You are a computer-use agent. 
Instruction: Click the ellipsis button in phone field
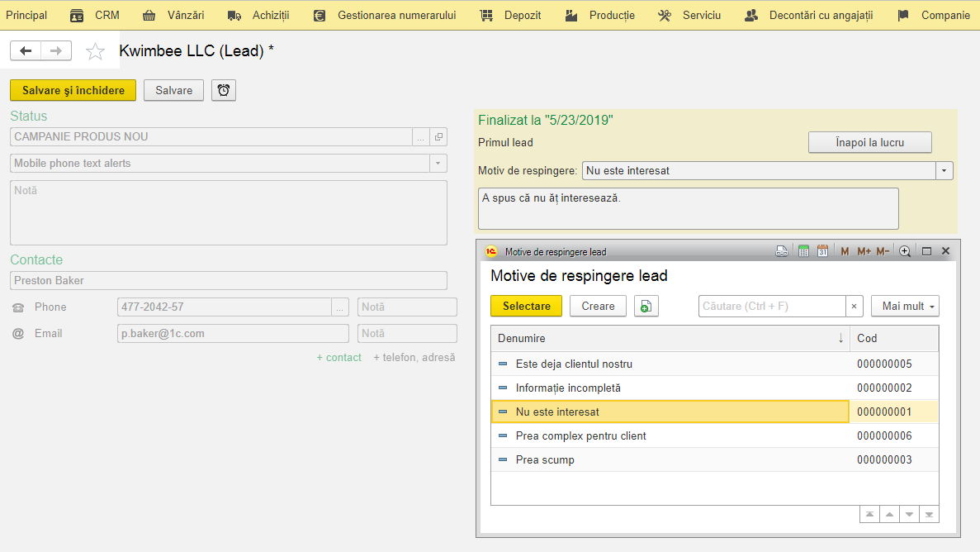pos(340,307)
